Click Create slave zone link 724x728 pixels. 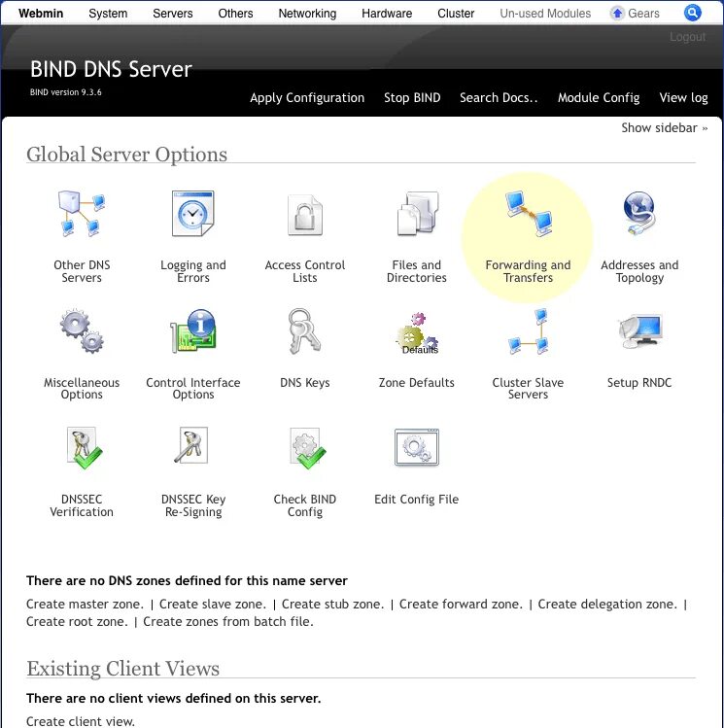(x=213, y=604)
